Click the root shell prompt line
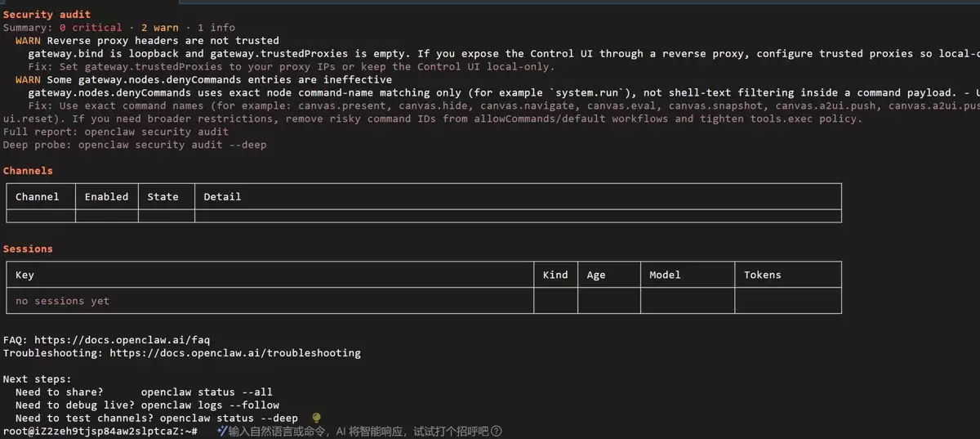This screenshot has height=439, width=980. pyautogui.click(x=100, y=431)
